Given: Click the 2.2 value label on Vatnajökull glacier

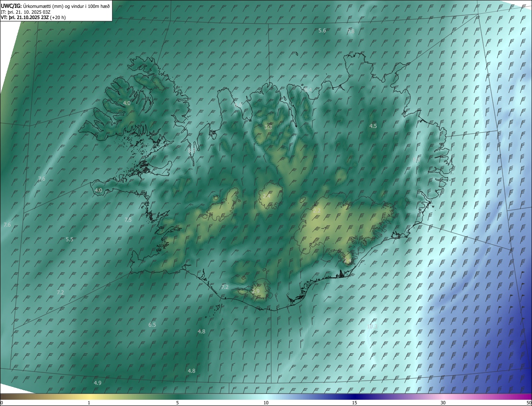Looking at the screenshot, I should point(317,211).
